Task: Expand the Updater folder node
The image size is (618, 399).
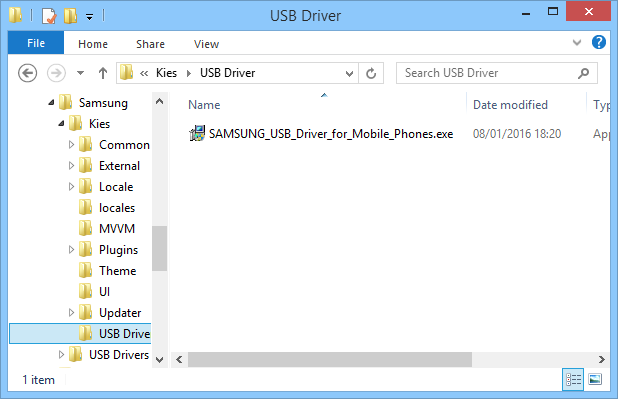Action: (71, 313)
